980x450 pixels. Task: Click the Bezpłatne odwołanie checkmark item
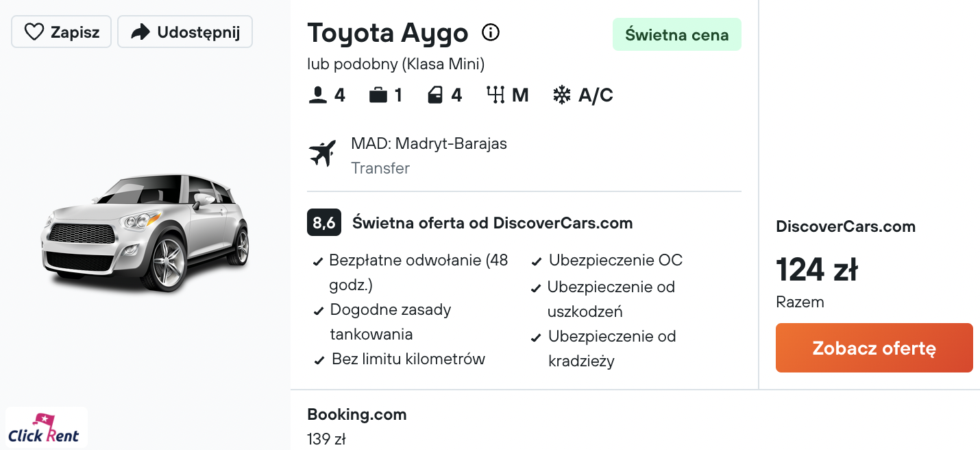click(411, 272)
